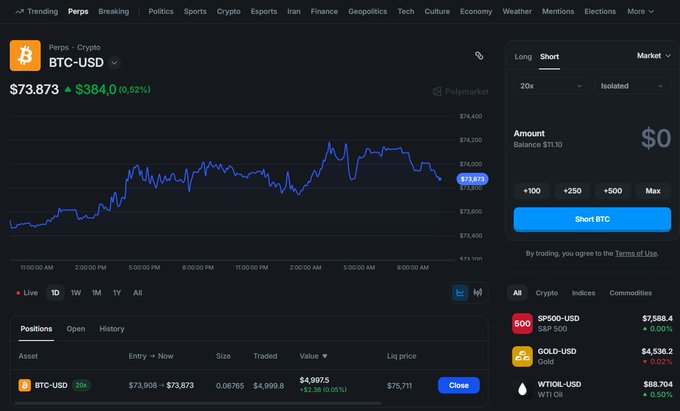Open the Economy category
The height and width of the screenshot is (411, 680).
click(476, 12)
